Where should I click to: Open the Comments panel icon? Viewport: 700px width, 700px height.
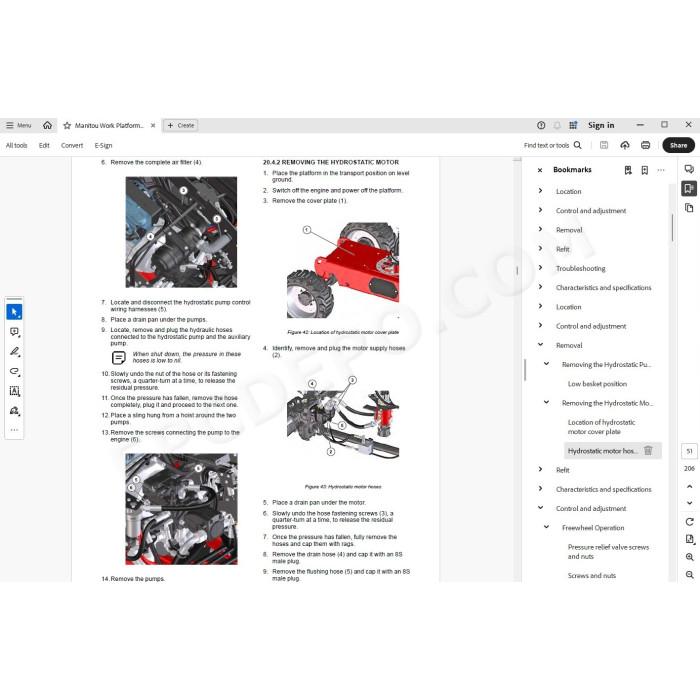tap(689, 169)
